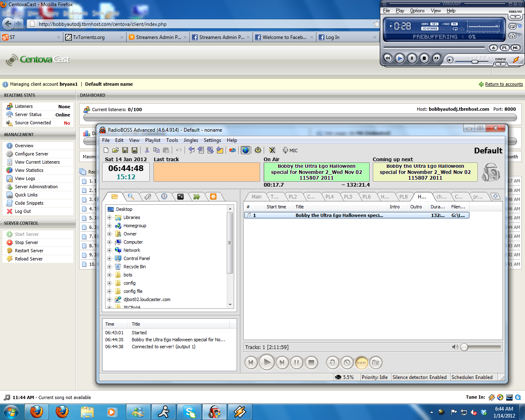Toggle Winamp shuffle 123 button
This screenshot has width=525, height=420.
pos(513,36)
